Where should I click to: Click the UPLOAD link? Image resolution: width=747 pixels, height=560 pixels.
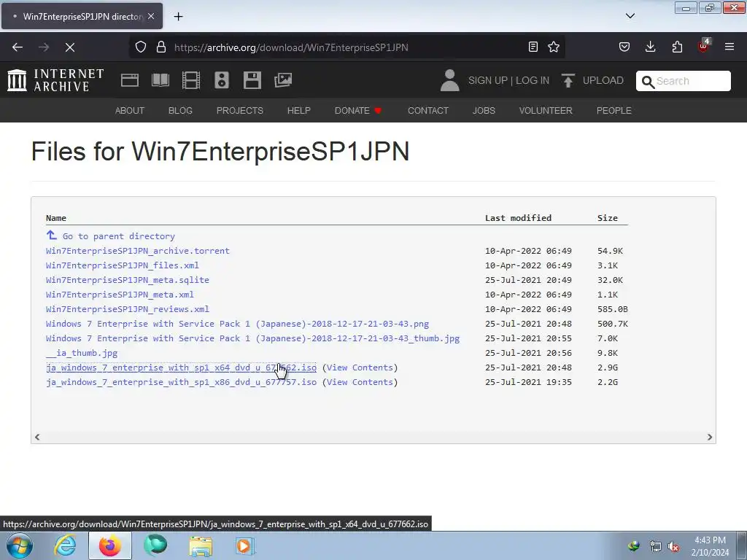[592, 80]
